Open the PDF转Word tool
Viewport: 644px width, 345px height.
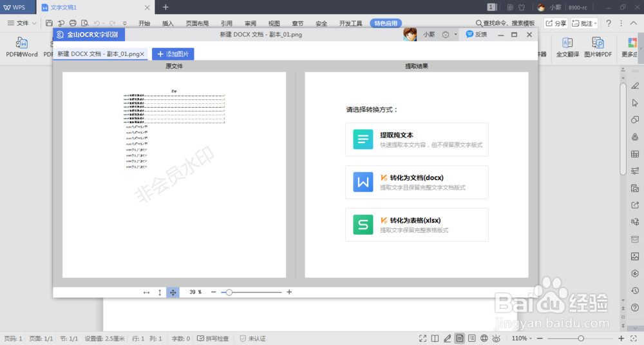[22, 47]
